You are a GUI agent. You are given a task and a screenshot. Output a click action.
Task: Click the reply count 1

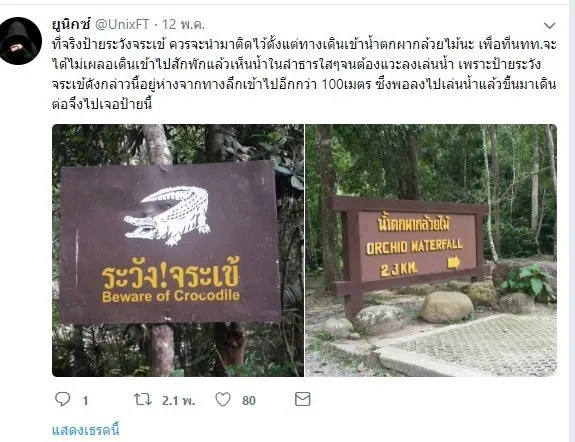point(85,401)
